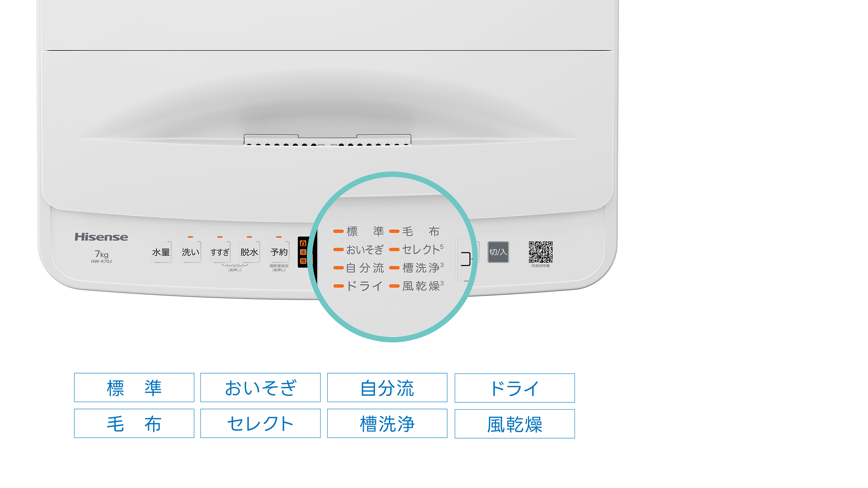Click the 脱水 panel button
This screenshot has width=868, height=488.
pyautogui.click(x=249, y=252)
